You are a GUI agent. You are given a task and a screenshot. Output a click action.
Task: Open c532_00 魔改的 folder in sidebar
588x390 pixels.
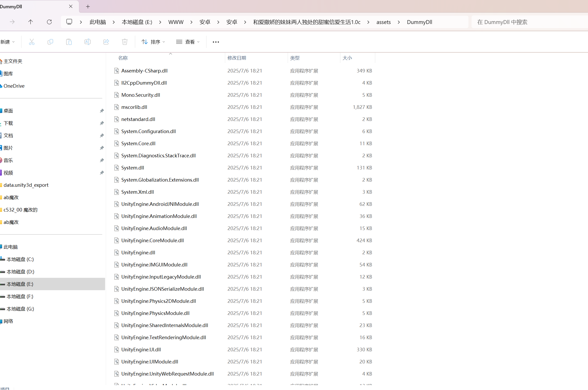point(20,210)
